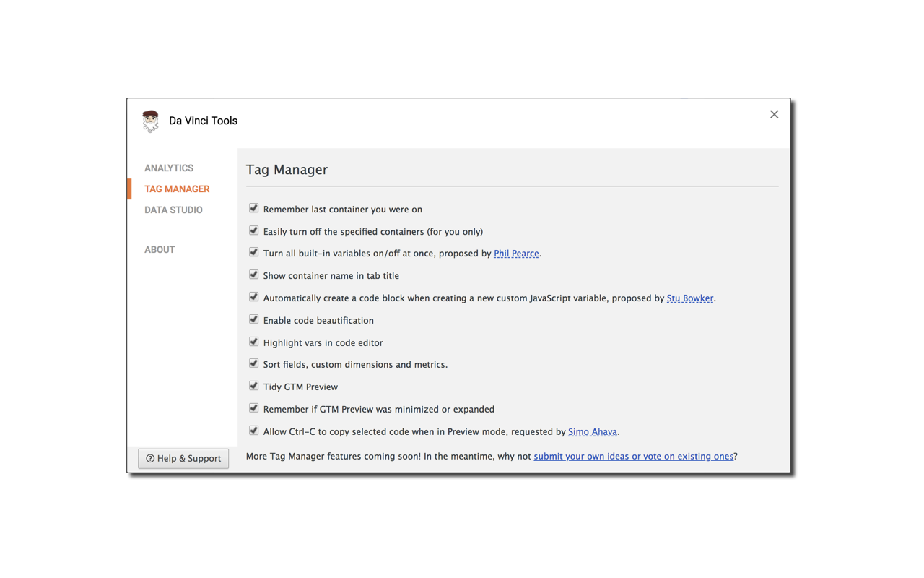
Task: Open the Stu Bowker link
Action: (x=690, y=298)
